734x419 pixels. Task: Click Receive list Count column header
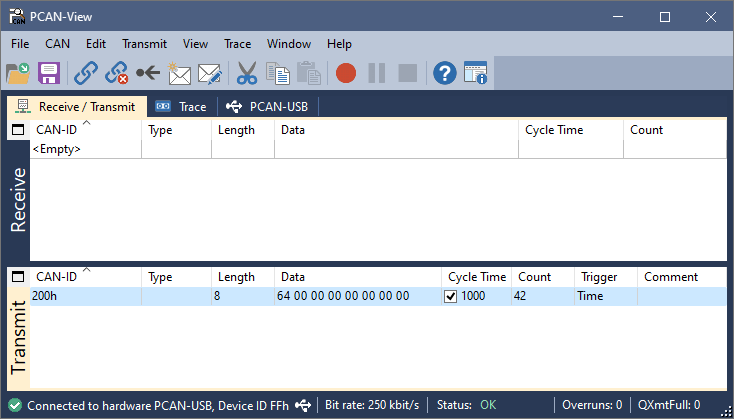pyautogui.click(x=675, y=130)
